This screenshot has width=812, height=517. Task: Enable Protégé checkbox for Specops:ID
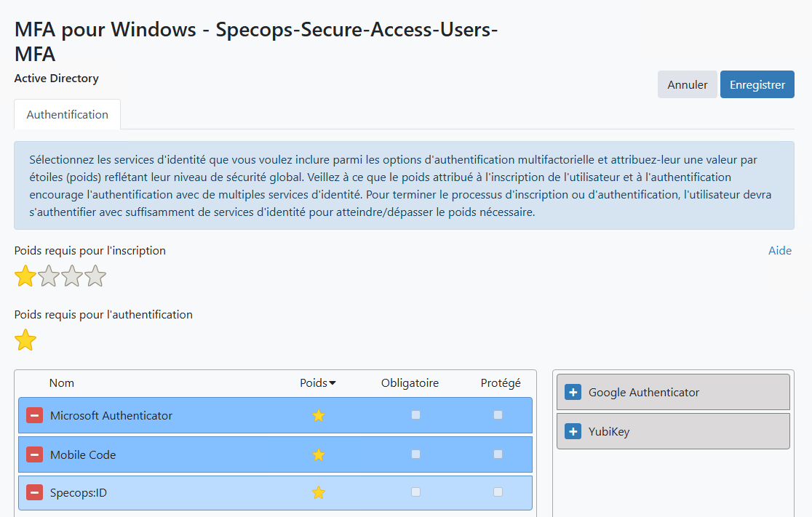click(498, 492)
